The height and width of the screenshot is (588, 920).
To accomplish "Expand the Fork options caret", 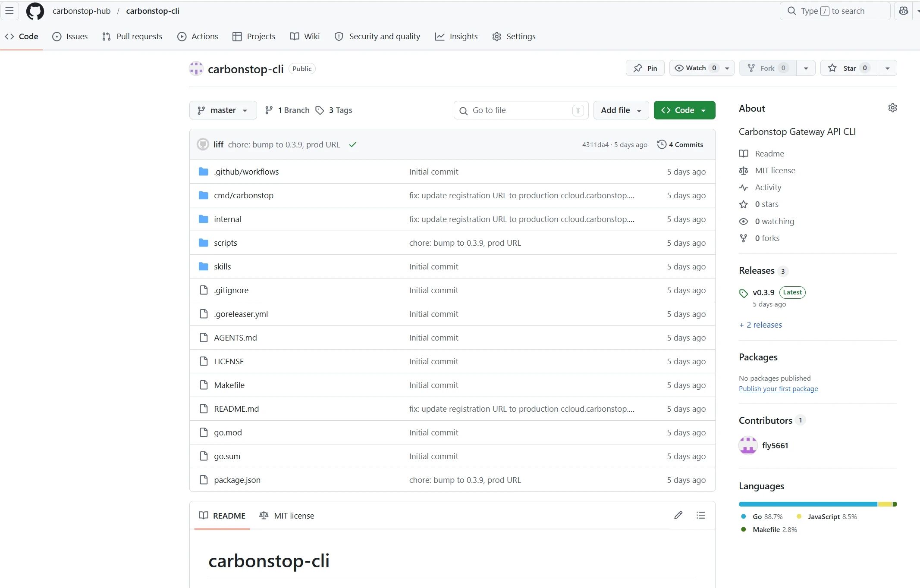I will 806,68.
